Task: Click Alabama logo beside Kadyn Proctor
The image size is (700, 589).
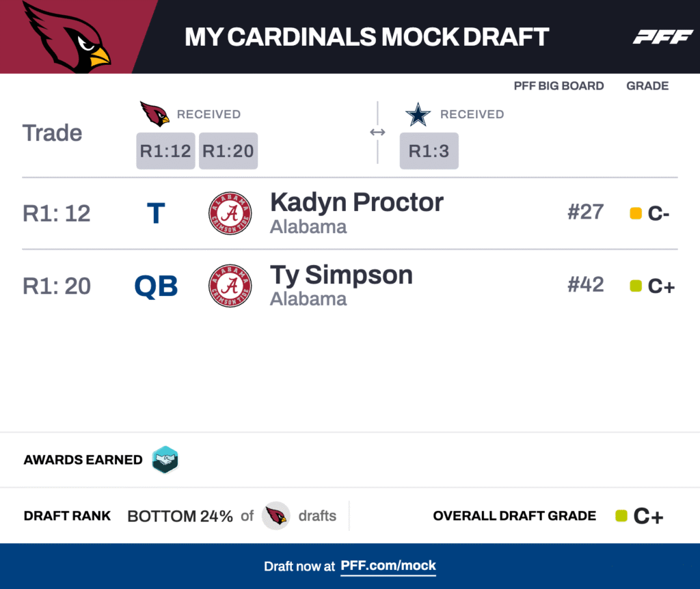Action: click(230, 213)
